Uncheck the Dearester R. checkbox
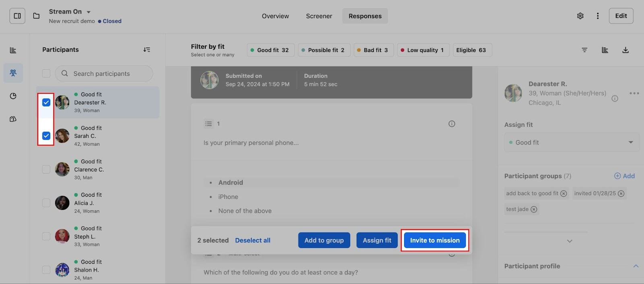This screenshot has height=284, width=644. [46, 102]
